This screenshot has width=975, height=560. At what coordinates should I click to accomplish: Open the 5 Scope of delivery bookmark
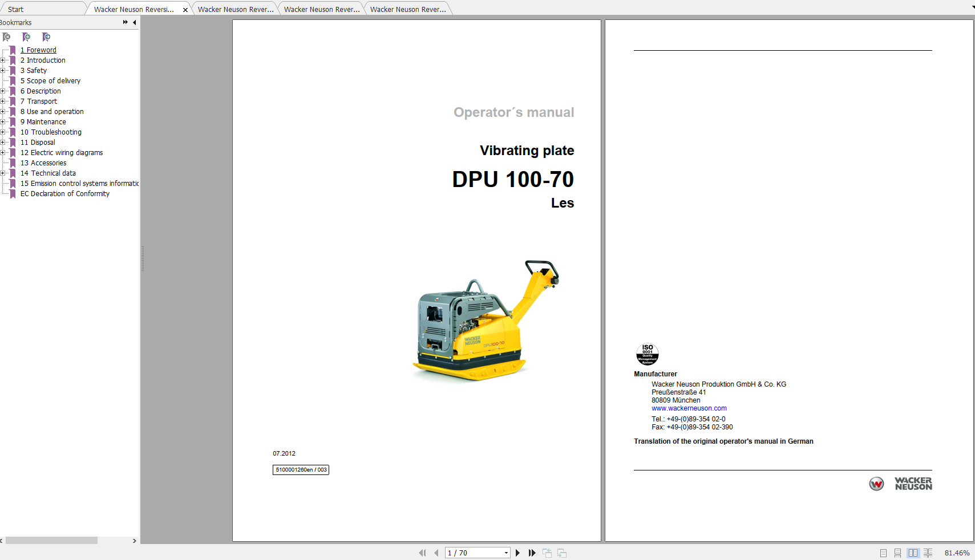pyautogui.click(x=50, y=81)
